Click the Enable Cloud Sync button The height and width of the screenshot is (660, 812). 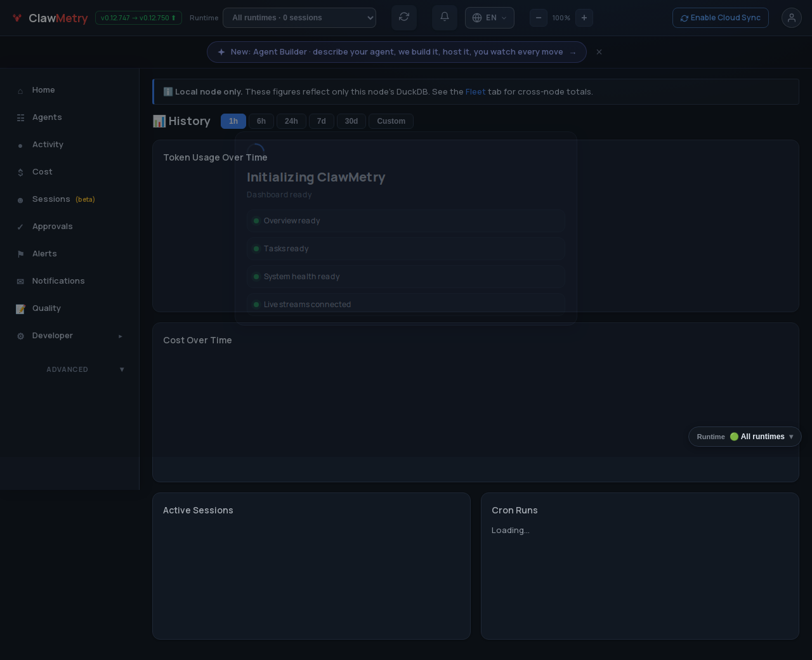coord(721,18)
